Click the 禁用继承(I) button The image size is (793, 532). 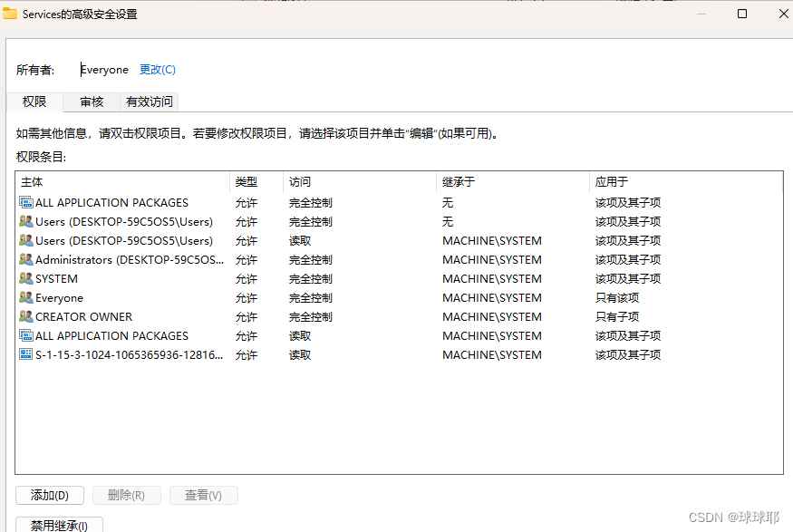[x=58, y=524]
